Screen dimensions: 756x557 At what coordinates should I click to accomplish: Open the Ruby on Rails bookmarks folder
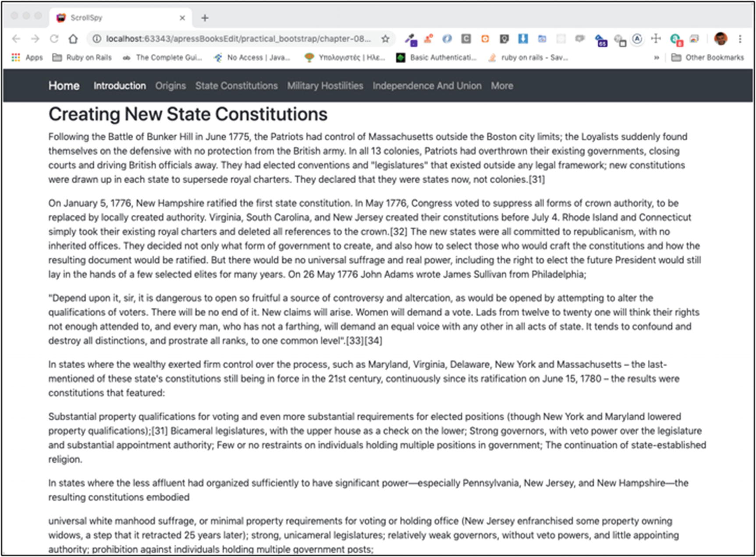(x=82, y=57)
